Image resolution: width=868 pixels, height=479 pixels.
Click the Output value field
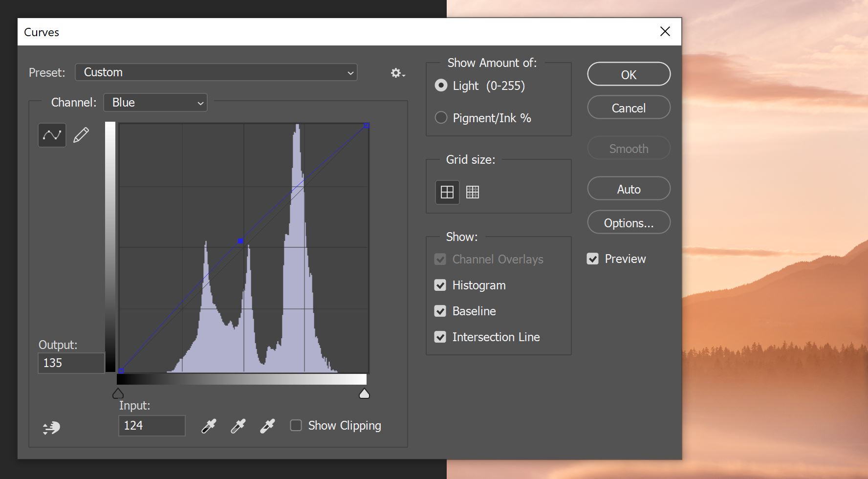click(71, 363)
